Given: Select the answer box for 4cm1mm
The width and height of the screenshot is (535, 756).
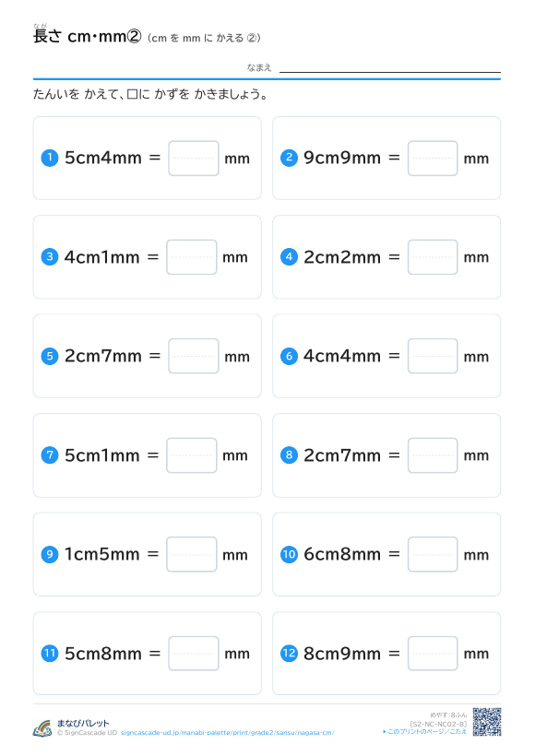Looking at the screenshot, I should point(192,257).
